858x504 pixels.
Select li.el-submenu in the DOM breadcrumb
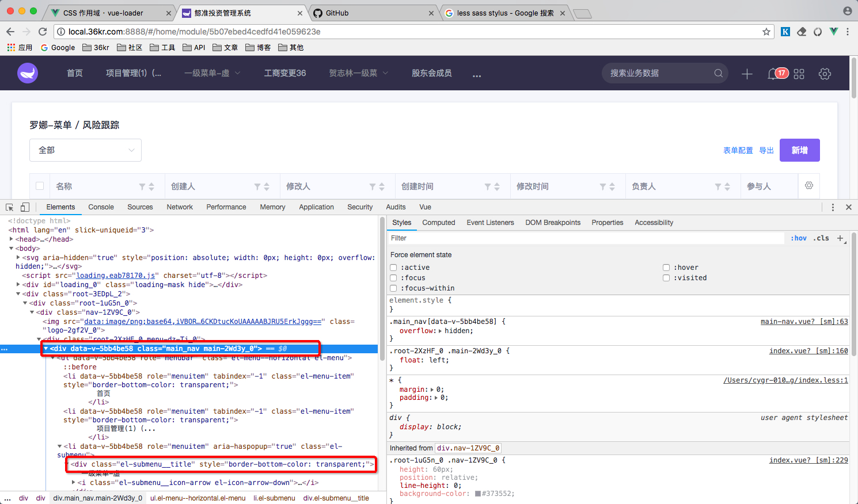pos(274,498)
